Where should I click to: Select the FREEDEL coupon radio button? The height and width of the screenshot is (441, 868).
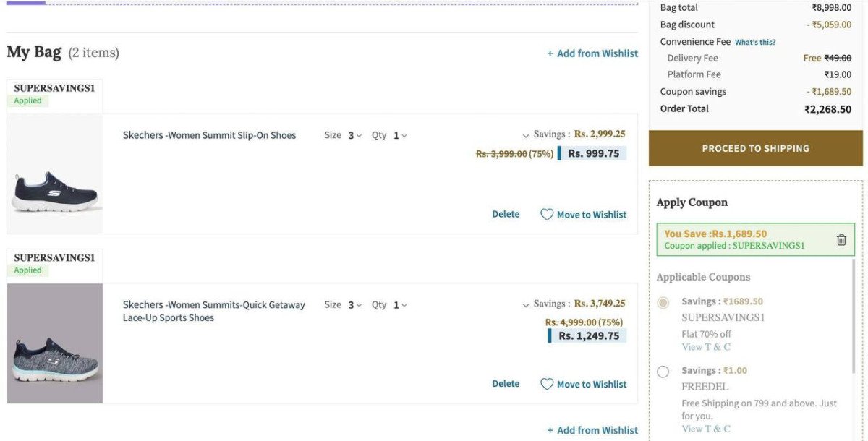click(663, 372)
